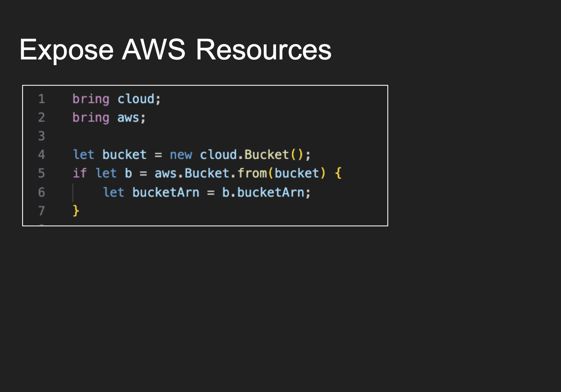
Task: Click "let bucket = new cloud.Bucket();" on line 4
Action: click(x=192, y=155)
